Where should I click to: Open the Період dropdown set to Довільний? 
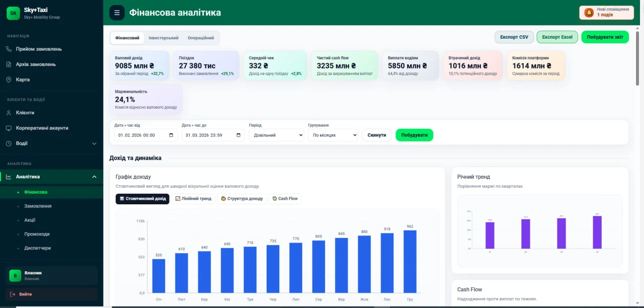[276, 135]
